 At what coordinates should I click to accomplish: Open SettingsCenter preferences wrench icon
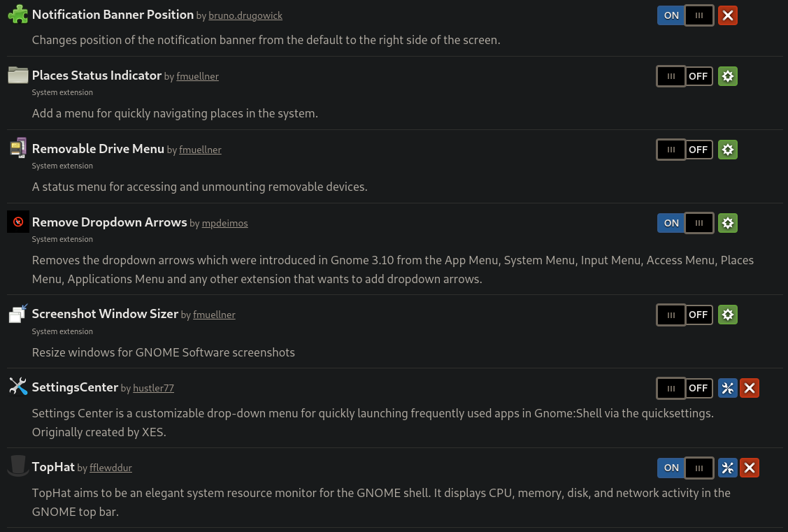728,388
